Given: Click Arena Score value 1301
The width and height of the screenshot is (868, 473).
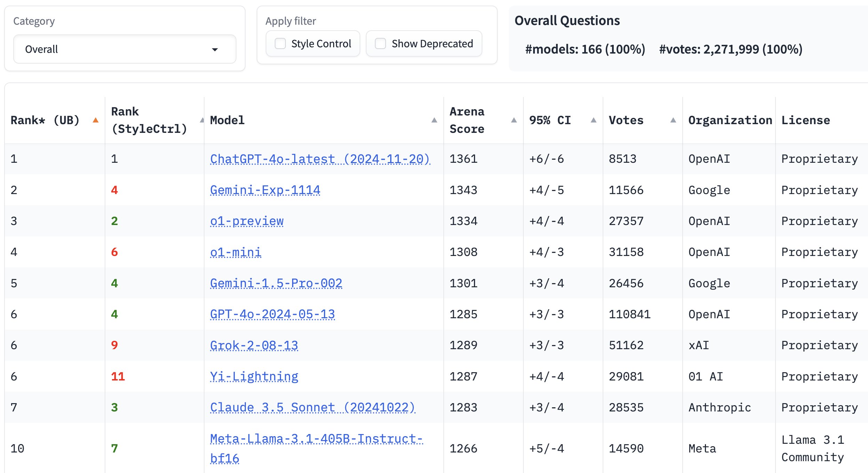Looking at the screenshot, I should coord(463,283).
